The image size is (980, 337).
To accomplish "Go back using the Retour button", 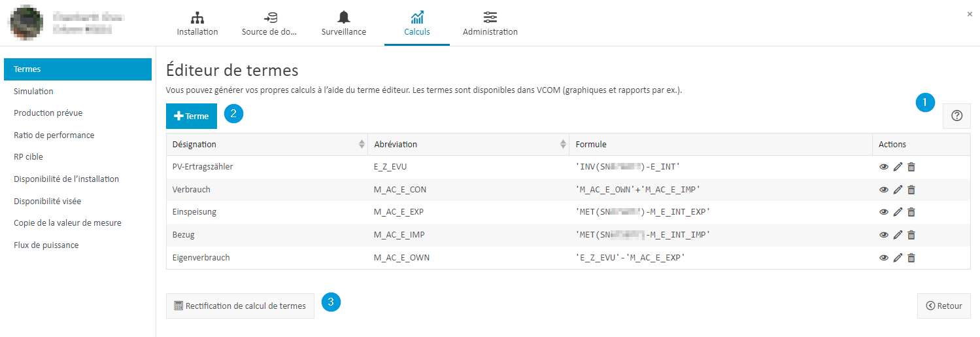I will 944,306.
